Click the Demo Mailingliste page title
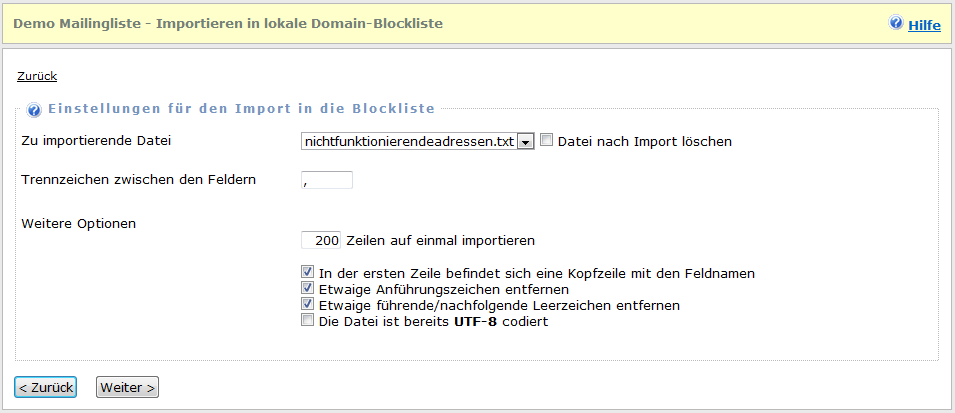Screen dimensions: 955x413 [228, 22]
